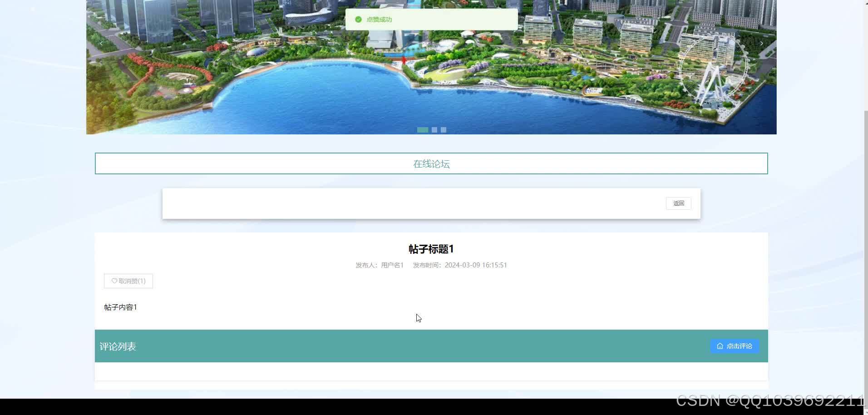Open the 在线论坛 forum section header

431,163
